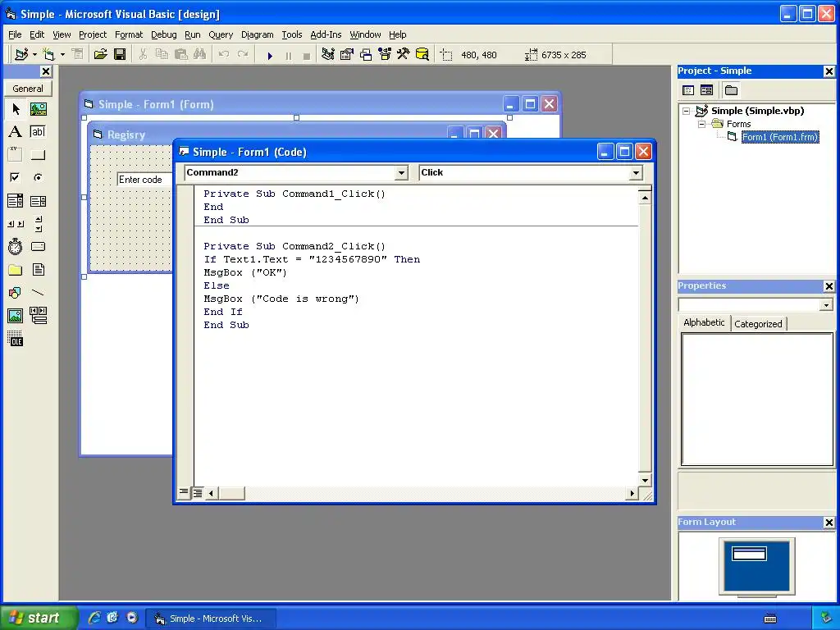The width and height of the screenshot is (840, 630).
Task: Start the program with Run arrow
Action: tap(270, 55)
